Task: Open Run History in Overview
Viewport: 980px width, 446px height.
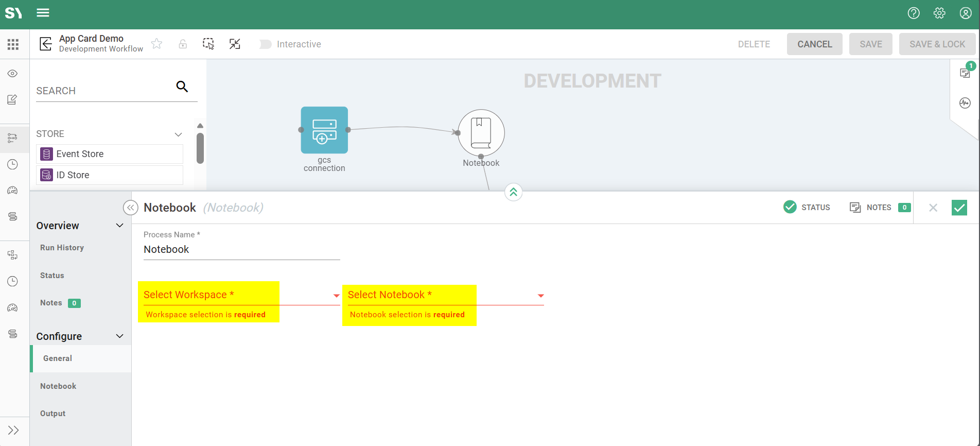Action: coord(62,248)
